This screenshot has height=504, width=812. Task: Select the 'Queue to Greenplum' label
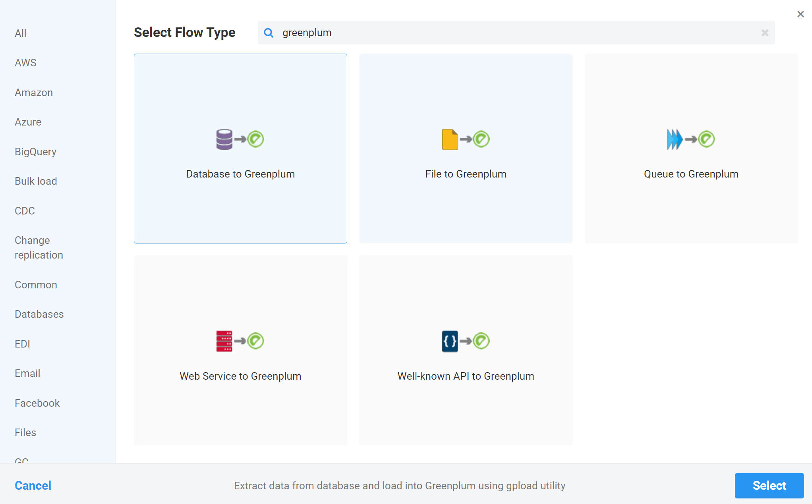pyautogui.click(x=691, y=174)
